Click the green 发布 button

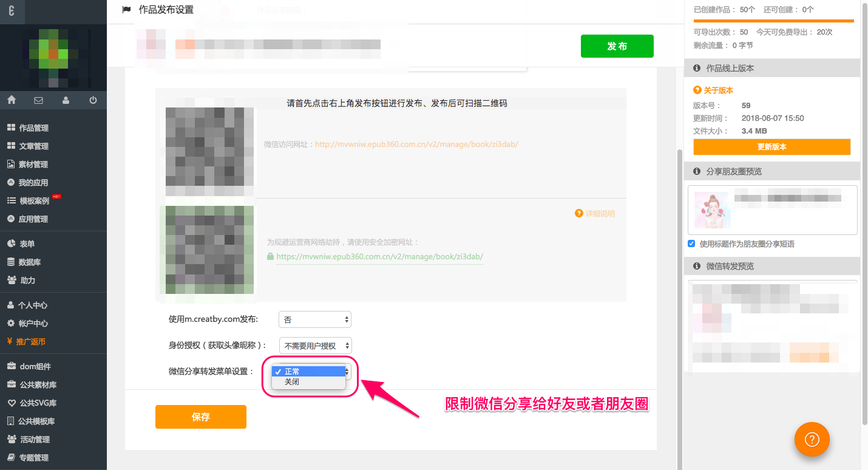(617, 46)
